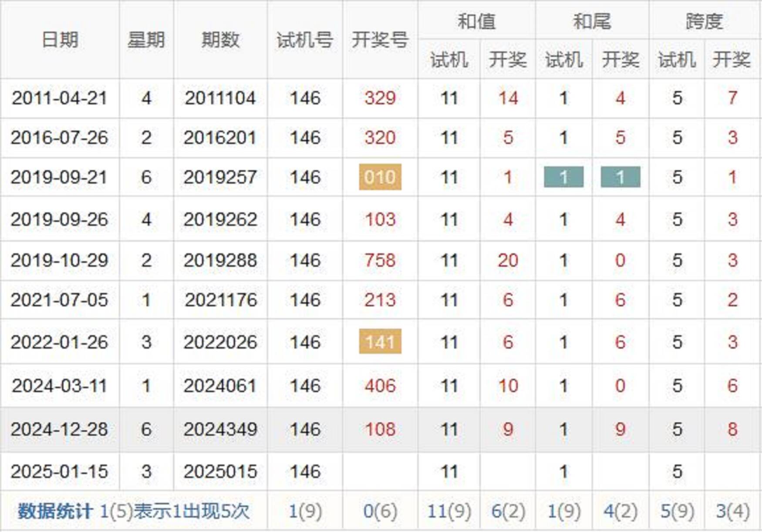This screenshot has height=532, width=762.
Task: Click the orange highlighted draw number 141
Action: (380, 342)
